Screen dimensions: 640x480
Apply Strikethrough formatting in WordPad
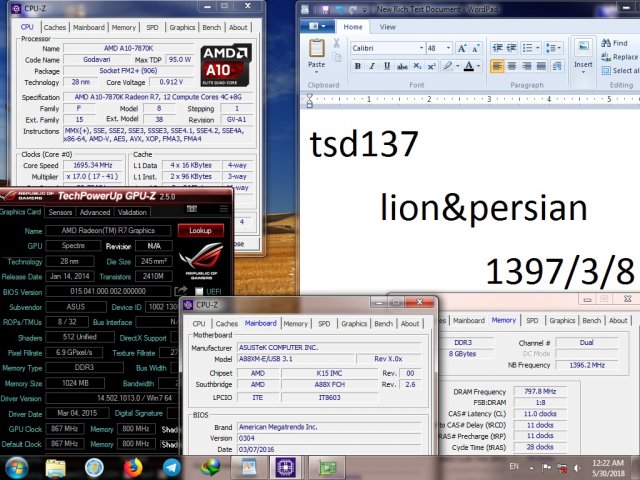pyautogui.click(x=402, y=66)
